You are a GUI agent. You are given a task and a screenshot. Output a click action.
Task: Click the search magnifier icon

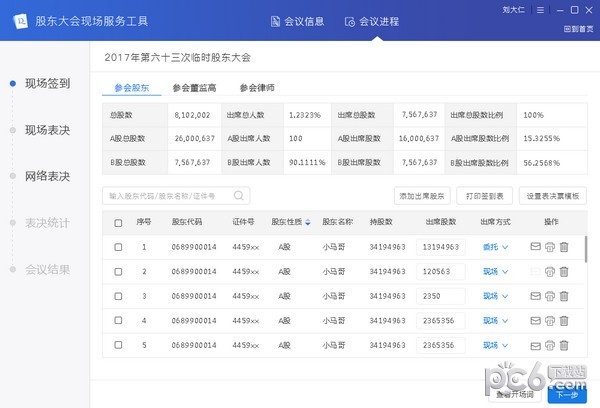point(238,196)
